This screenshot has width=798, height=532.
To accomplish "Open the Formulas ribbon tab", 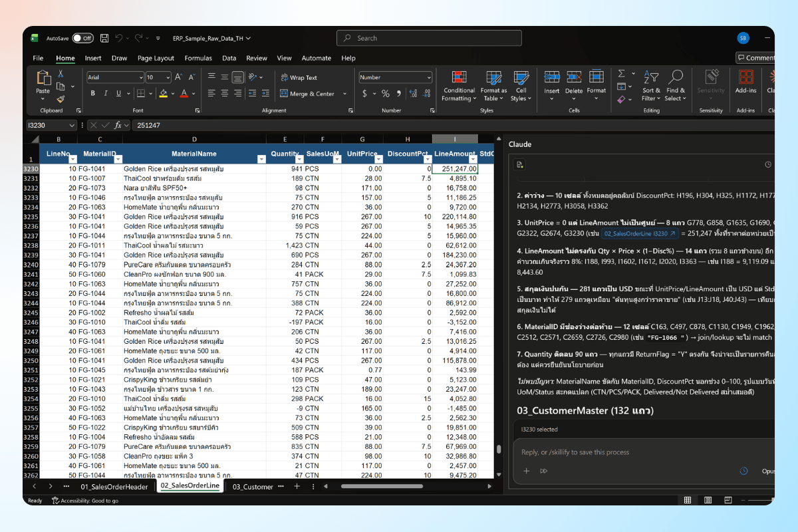I will tap(198, 58).
